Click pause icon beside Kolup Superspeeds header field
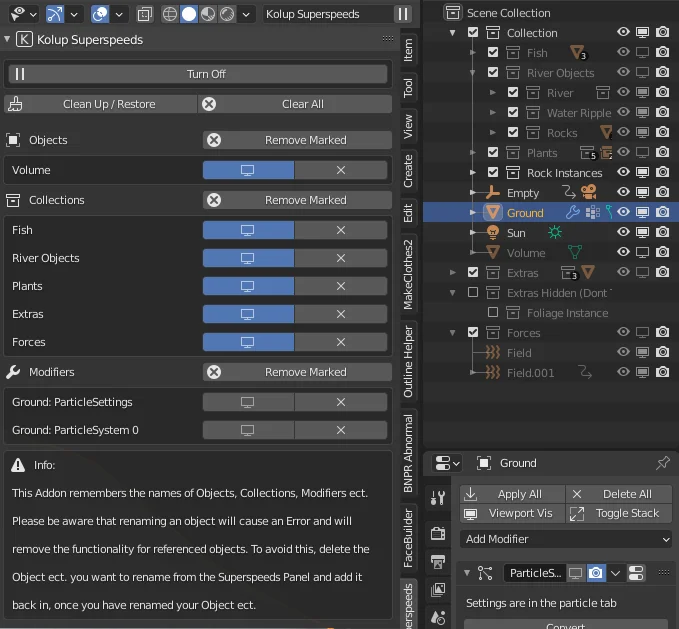The image size is (679, 629). (403, 14)
